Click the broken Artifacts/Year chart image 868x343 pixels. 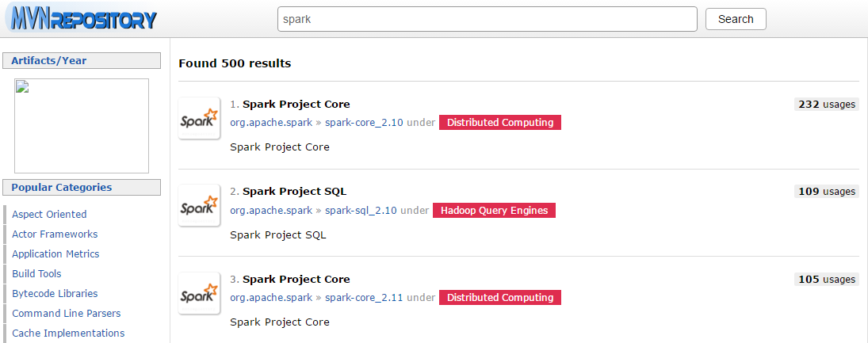[x=82, y=126]
